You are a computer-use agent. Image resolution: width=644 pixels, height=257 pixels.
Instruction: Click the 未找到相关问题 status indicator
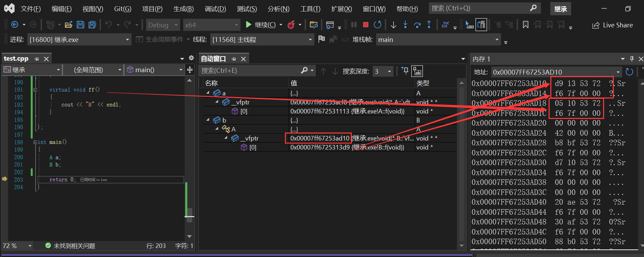tap(70, 246)
